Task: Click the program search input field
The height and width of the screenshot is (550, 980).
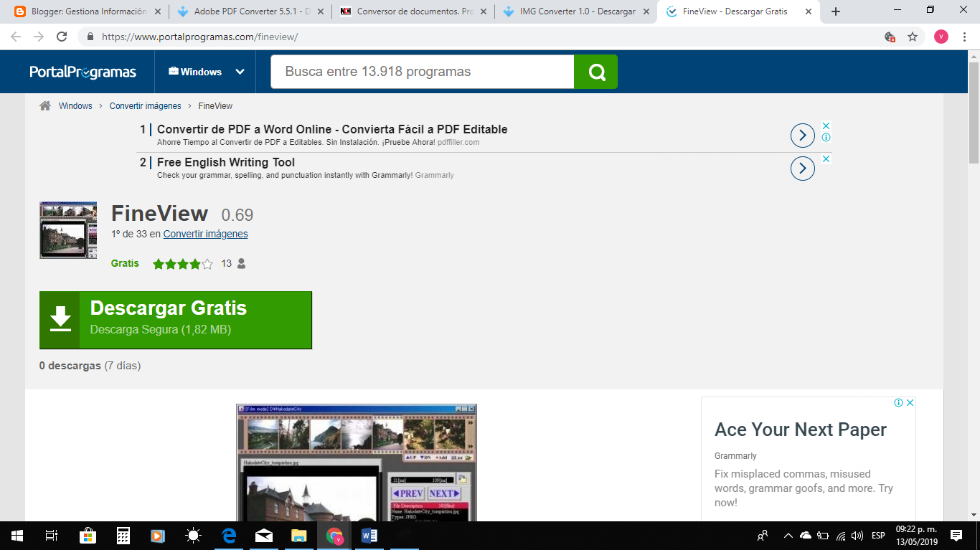Action: tap(423, 72)
